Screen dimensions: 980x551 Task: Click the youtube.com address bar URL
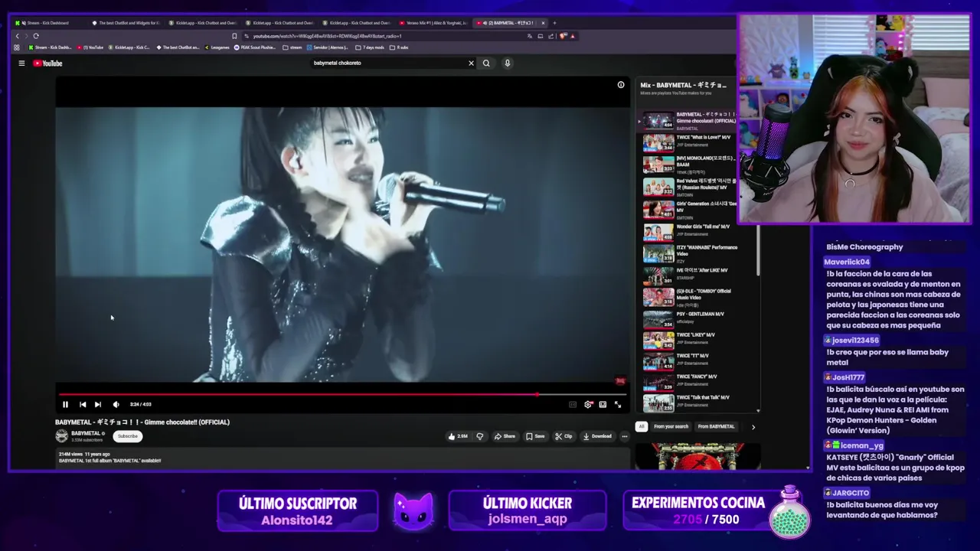click(x=327, y=36)
